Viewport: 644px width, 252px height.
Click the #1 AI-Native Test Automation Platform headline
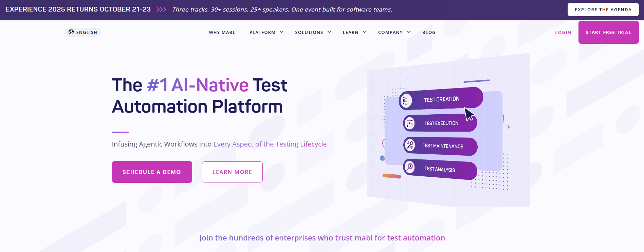200,95
